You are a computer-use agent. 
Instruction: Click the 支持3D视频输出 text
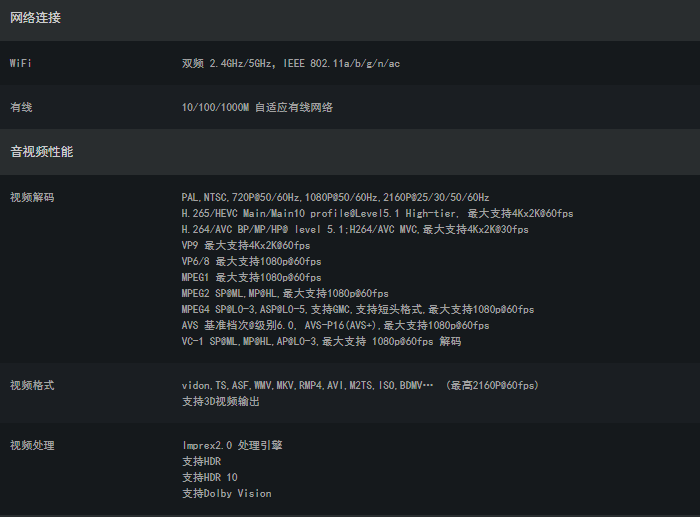coord(220,401)
